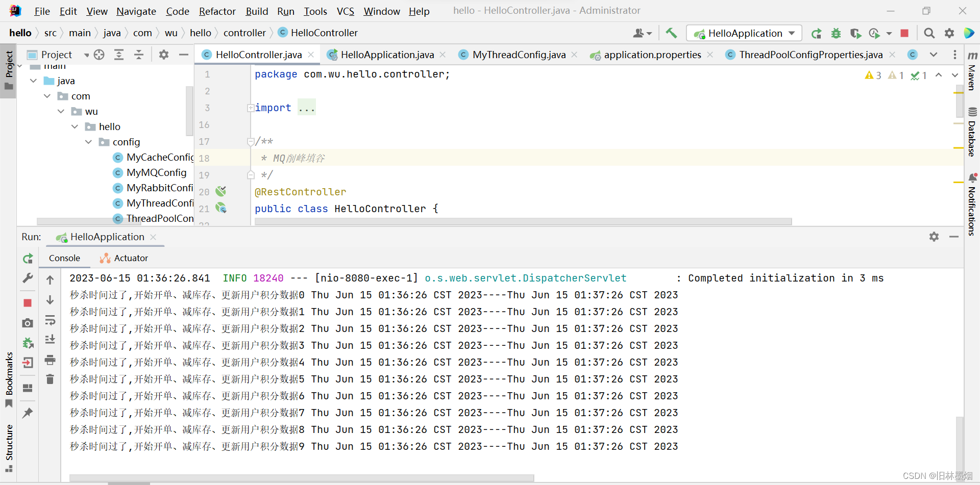This screenshot has width=980, height=485.
Task: Switch to application.properties tab
Action: (652, 55)
